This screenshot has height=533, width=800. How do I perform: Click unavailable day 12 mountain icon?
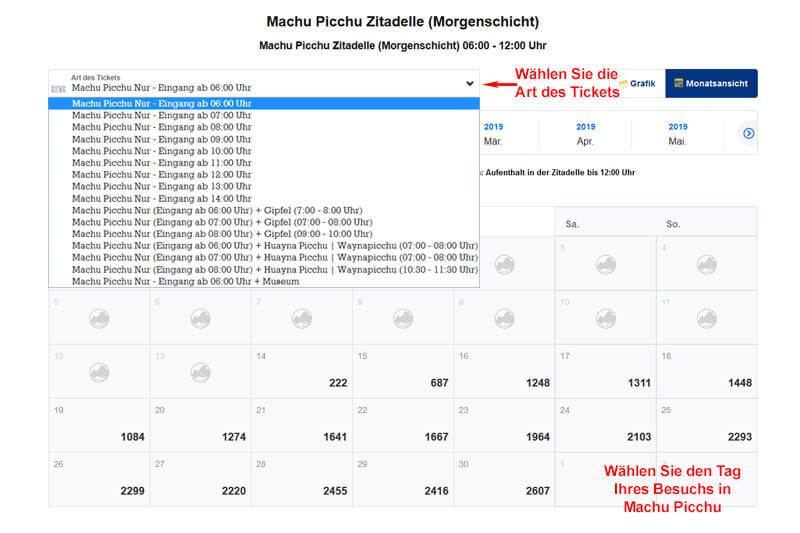(99, 372)
